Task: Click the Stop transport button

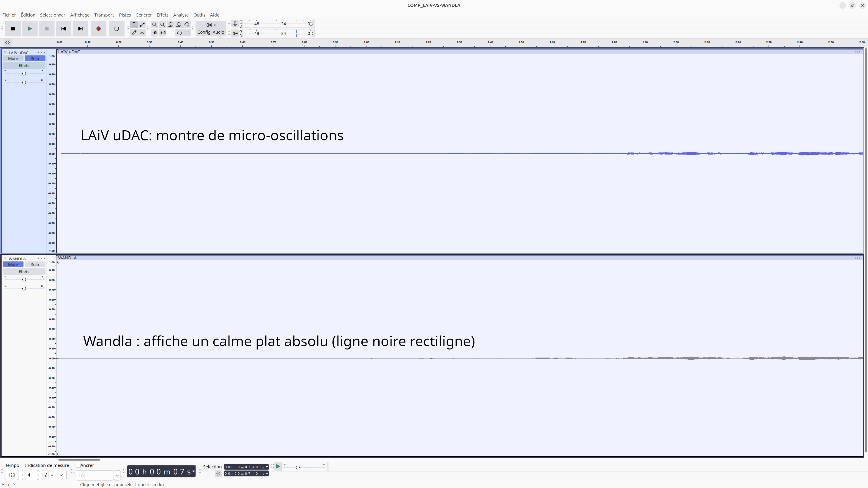Action: (x=47, y=29)
